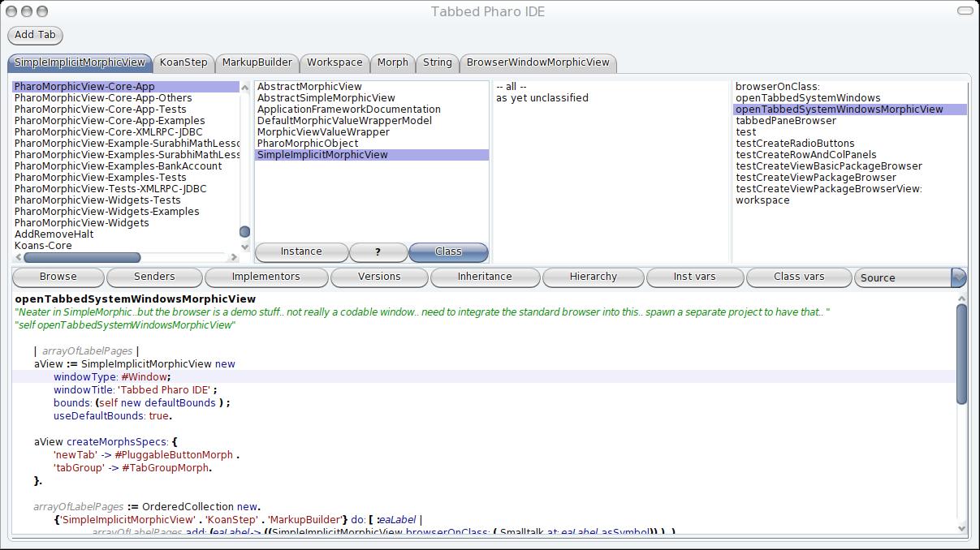980x550 pixels.
Task: Click the Class vars button
Action: [799, 277]
